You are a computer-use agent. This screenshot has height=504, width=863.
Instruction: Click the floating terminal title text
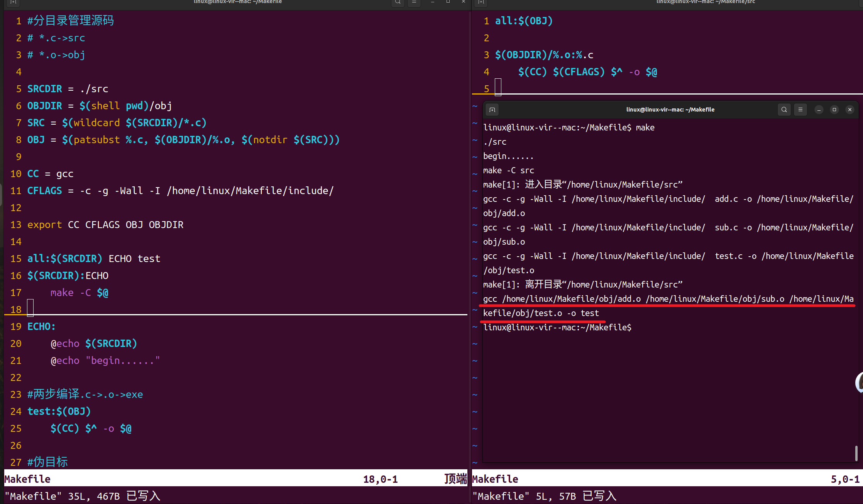[670, 110]
